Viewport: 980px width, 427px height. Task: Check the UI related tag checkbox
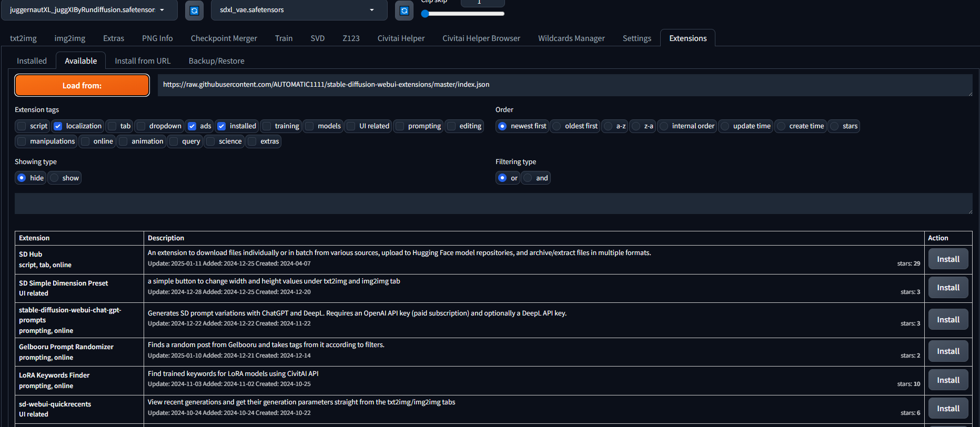351,126
